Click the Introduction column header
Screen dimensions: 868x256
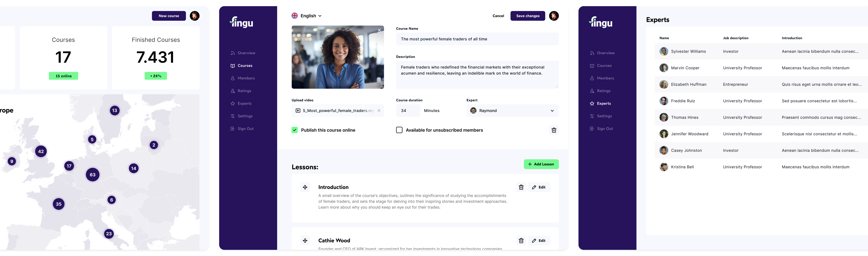tap(792, 38)
